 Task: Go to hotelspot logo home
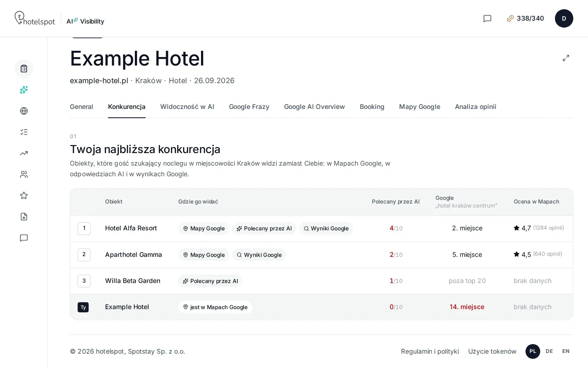point(35,18)
